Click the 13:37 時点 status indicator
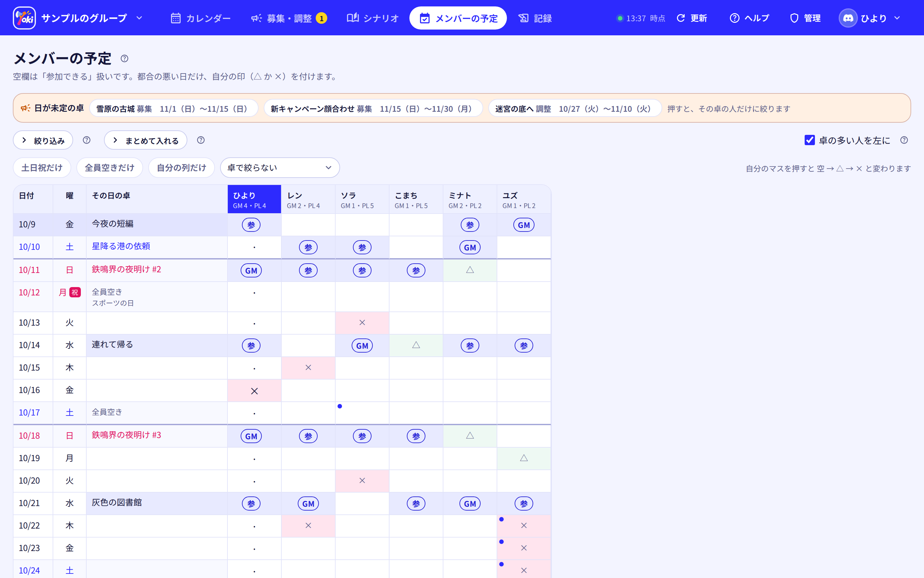Screen dimensions: 924x578 click(641, 18)
